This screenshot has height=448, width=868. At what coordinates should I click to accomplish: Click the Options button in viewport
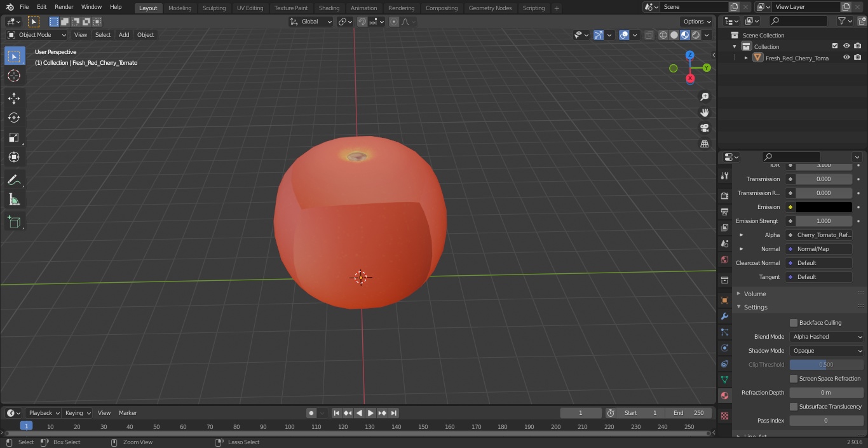(696, 22)
